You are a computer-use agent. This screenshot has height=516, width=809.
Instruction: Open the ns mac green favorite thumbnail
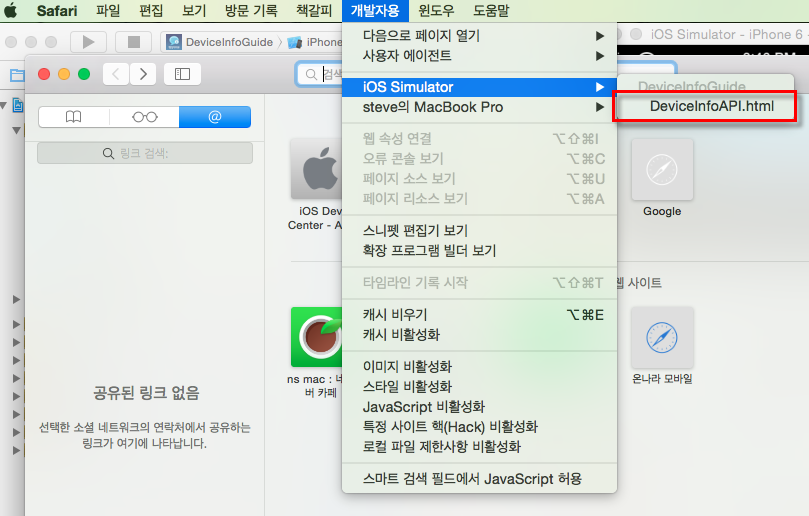[317, 337]
